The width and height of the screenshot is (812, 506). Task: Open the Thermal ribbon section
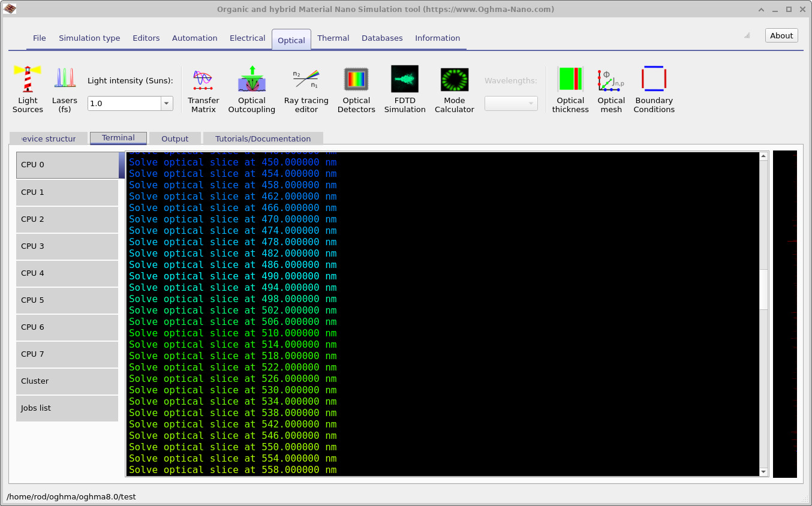click(x=333, y=38)
